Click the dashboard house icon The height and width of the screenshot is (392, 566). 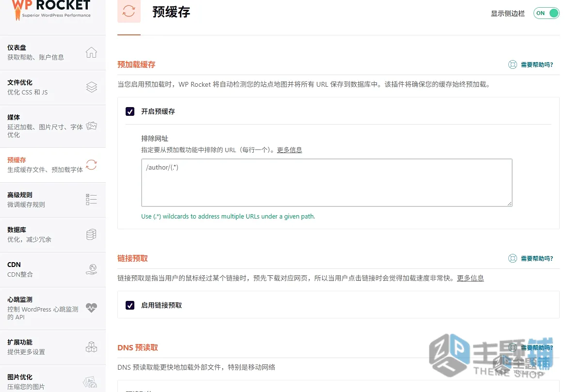tap(91, 52)
